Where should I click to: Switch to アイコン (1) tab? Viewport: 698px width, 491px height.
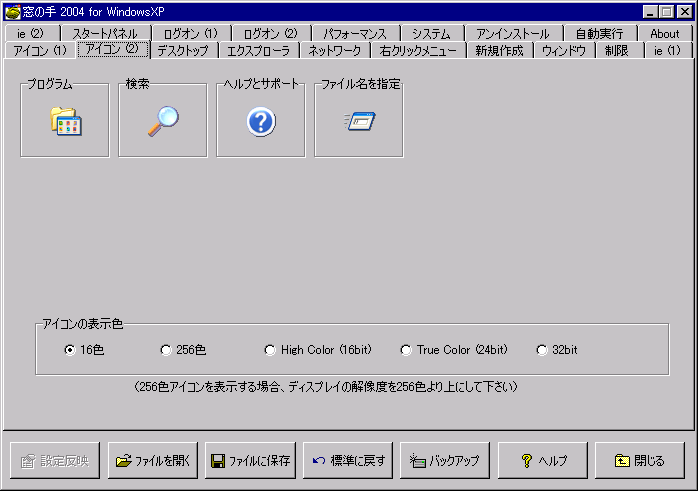click(40, 50)
